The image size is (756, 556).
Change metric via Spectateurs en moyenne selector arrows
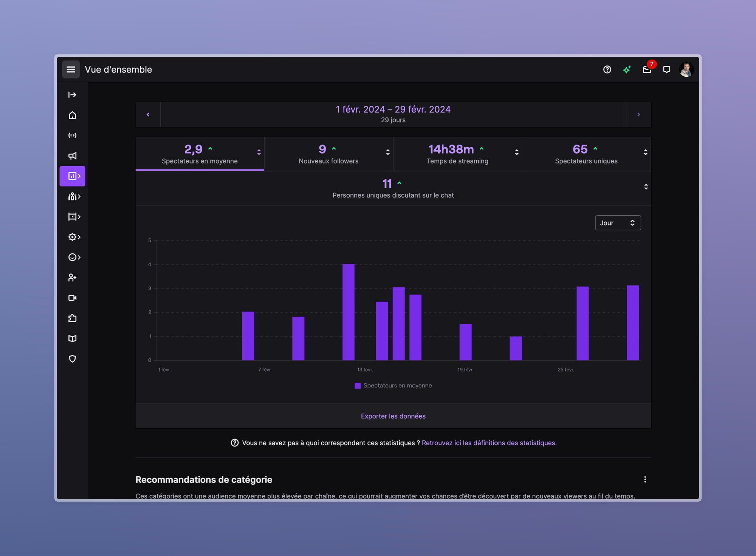[259, 152]
